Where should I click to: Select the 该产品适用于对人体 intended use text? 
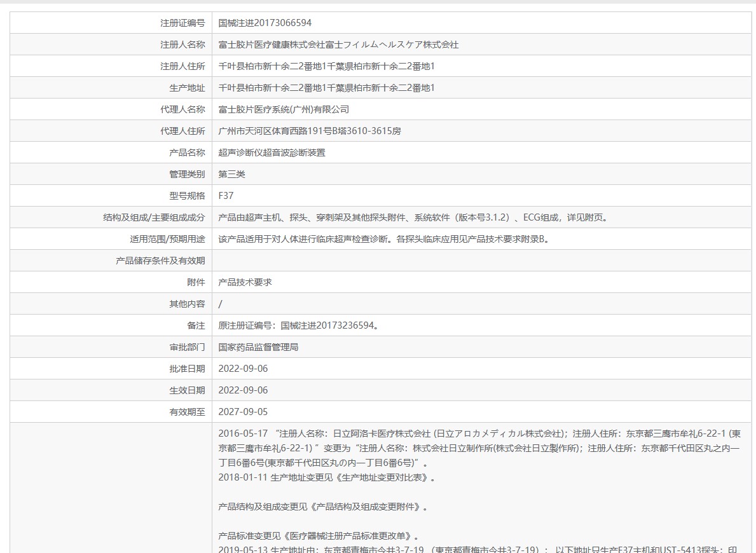pyautogui.click(x=385, y=238)
